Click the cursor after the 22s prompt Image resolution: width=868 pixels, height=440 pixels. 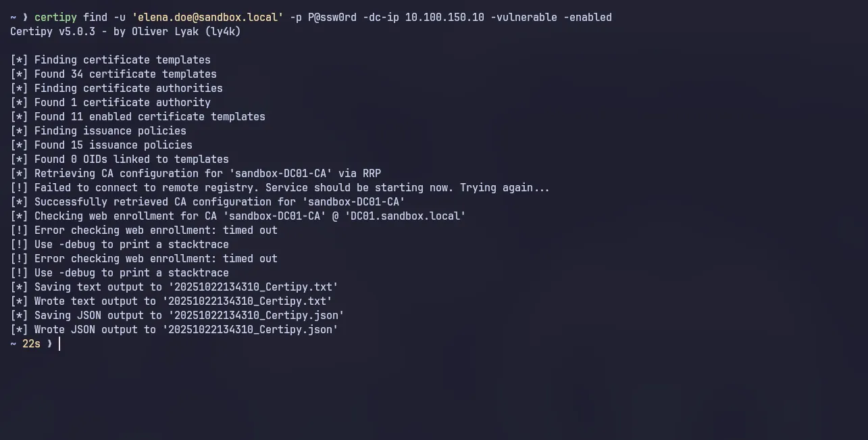pyautogui.click(x=59, y=343)
